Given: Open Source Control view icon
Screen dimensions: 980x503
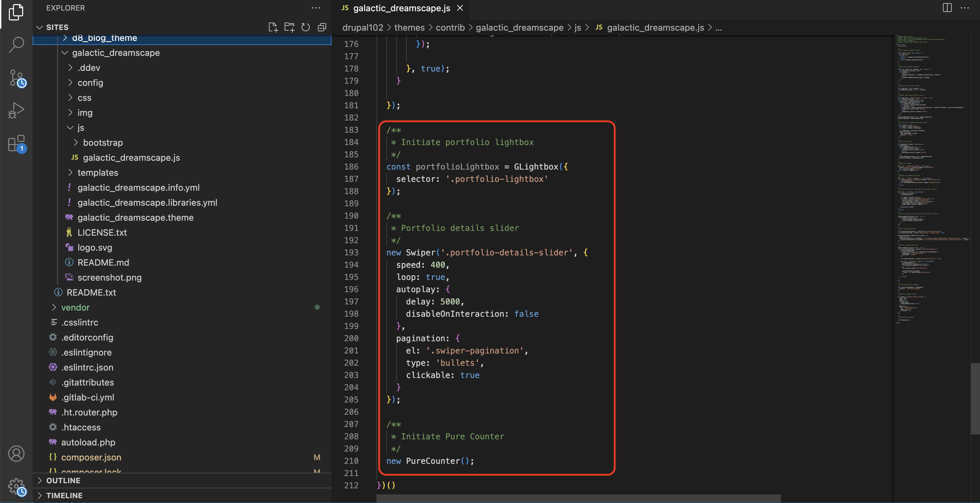Looking at the screenshot, I should coord(16,78).
